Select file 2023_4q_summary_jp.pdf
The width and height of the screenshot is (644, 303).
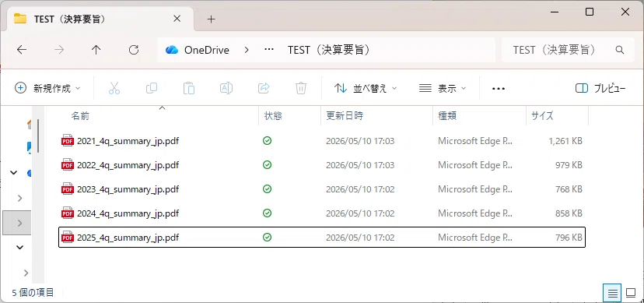coord(128,189)
